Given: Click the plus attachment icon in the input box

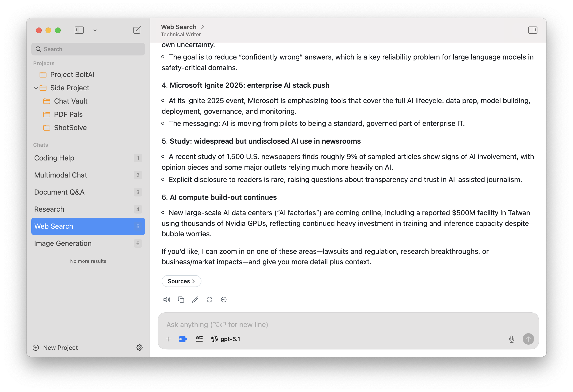Looking at the screenshot, I should pos(168,339).
